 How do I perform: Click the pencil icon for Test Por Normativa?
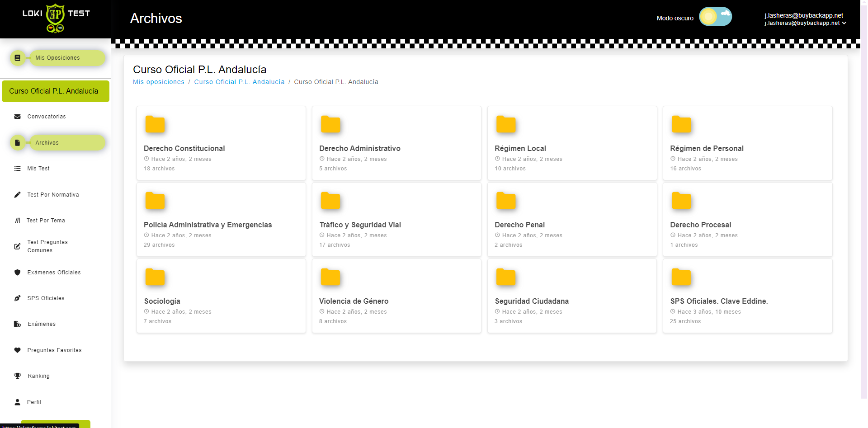[17, 195]
